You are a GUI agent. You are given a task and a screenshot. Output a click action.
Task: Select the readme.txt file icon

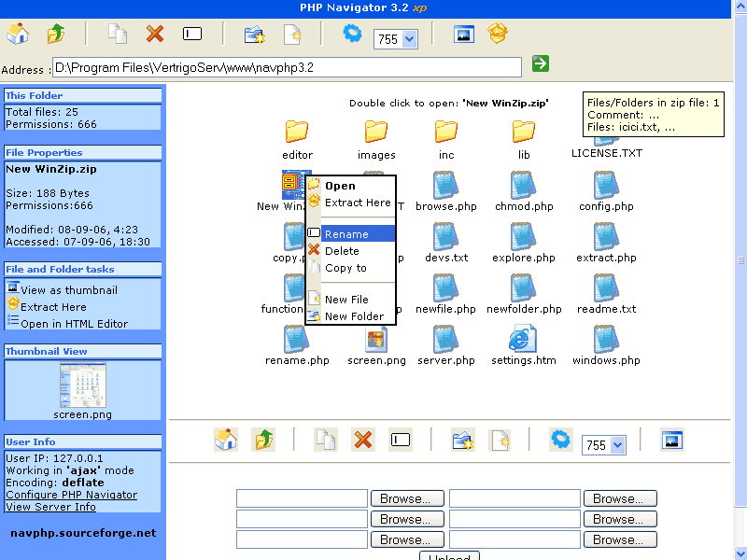(x=606, y=287)
